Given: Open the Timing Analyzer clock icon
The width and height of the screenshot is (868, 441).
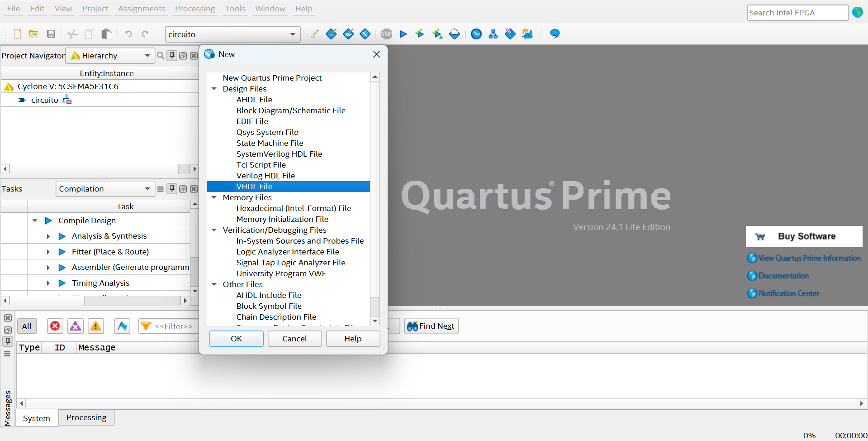Looking at the screenshot, I should click(x=476, y=34).
